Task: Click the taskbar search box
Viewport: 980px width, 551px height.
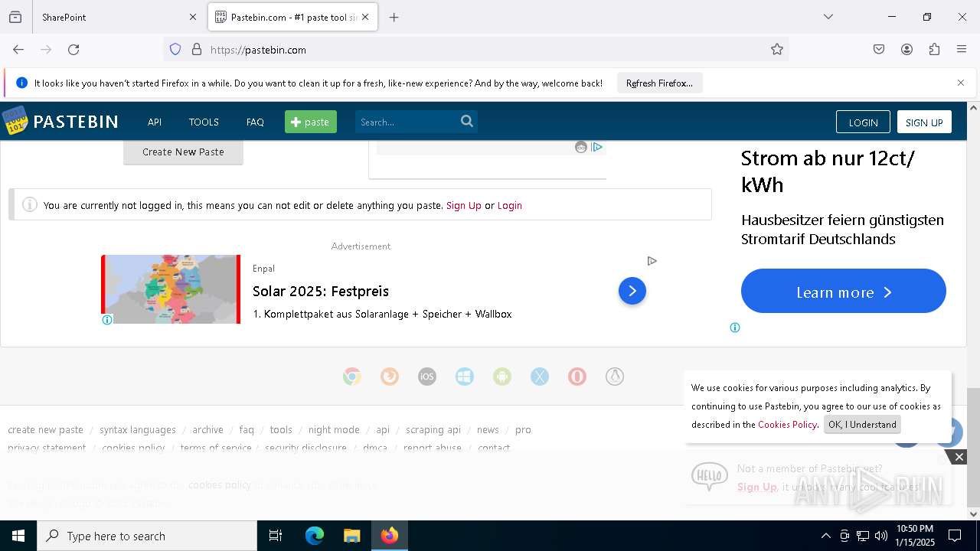Action: [x=147, y=536]
